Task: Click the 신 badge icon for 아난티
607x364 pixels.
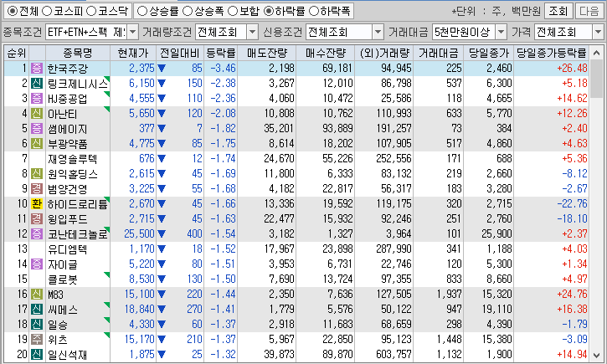Action: tap(36, 114)
